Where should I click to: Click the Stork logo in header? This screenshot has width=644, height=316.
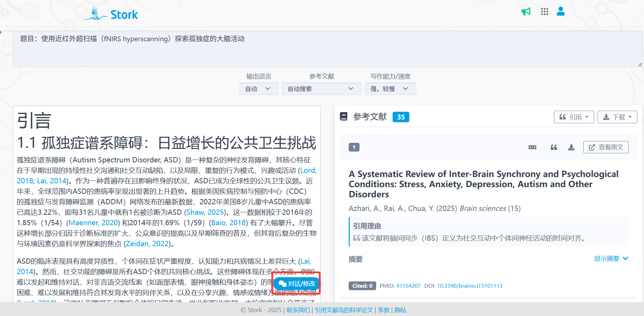tap(111, 14)
